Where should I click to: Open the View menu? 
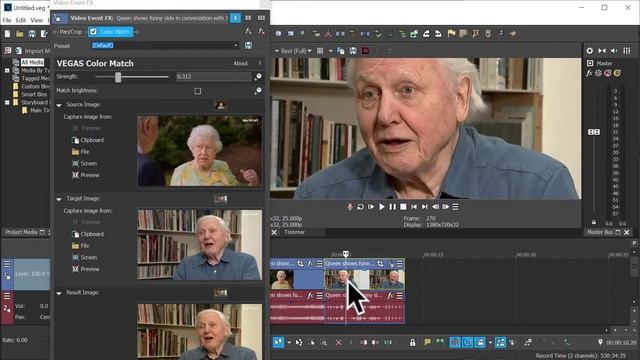36,20
